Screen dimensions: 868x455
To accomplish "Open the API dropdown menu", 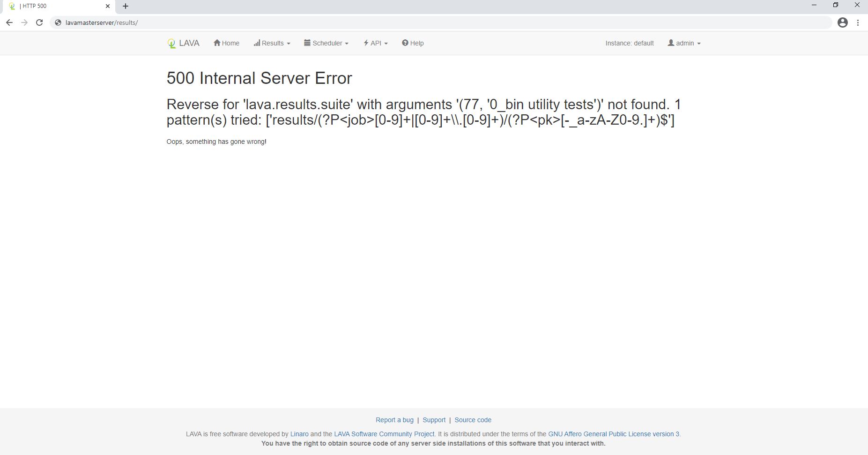I will (x=376, y=43).
